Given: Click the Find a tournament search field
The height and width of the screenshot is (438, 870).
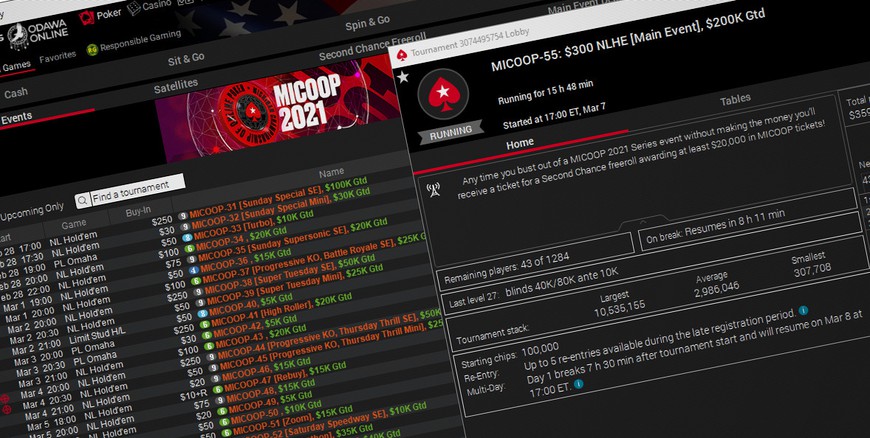Looking at the screenshot, I should 138,190.
